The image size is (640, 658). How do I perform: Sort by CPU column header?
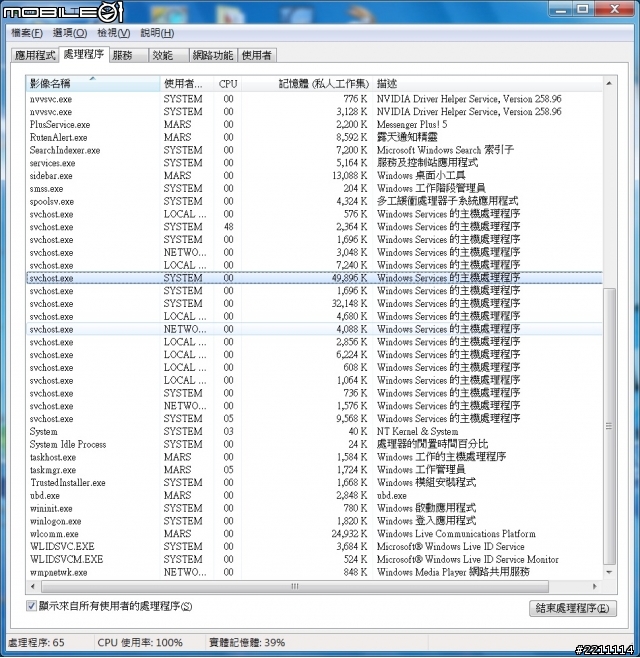click(227, 84)
